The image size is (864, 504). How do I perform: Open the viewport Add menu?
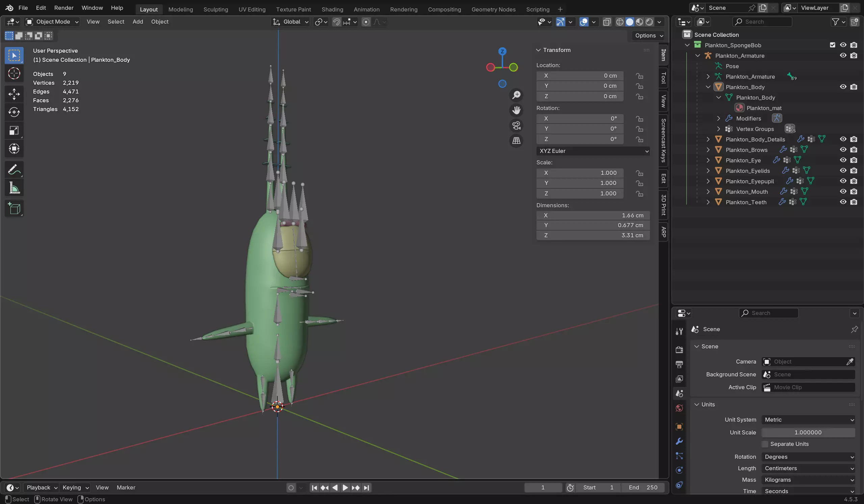[138, 22]
